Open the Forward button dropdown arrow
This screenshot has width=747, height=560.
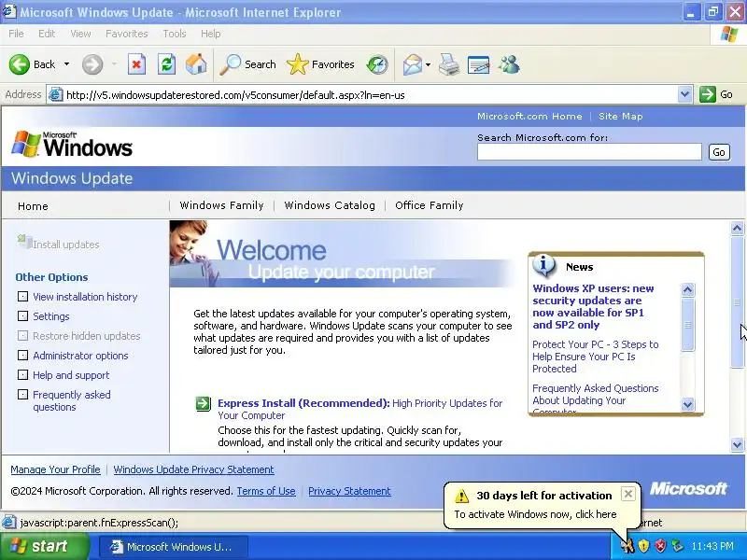[114, 64]
